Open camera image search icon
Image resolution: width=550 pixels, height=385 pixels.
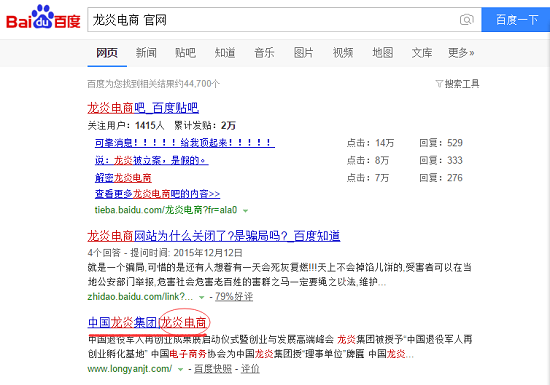(467, 20)
